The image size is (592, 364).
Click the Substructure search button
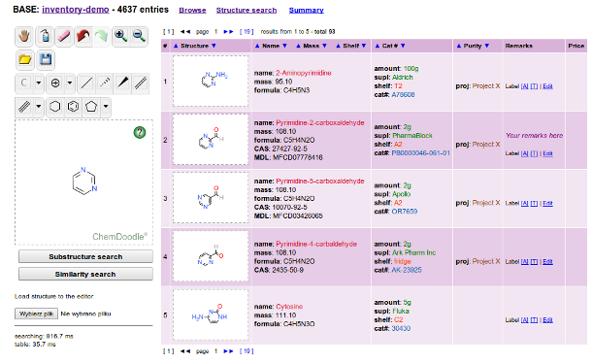85,257
